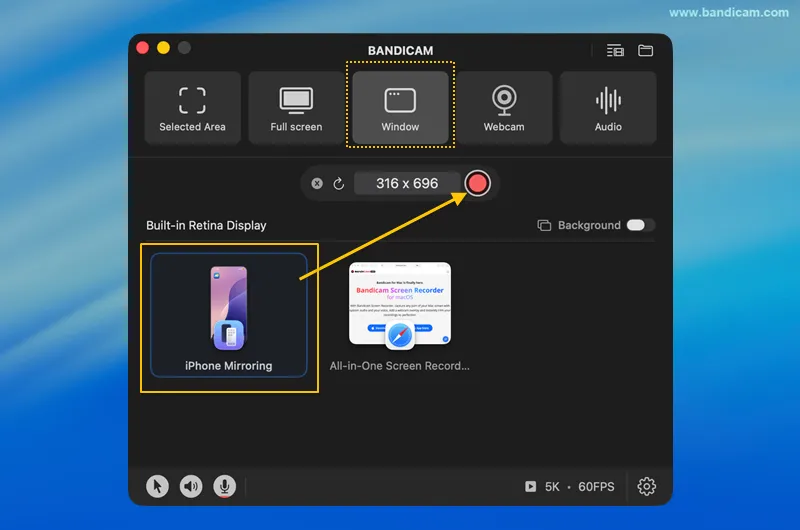Toggle the Background switch
Image resolution: width=800 pixels, height=530 pixels.
pyautogui.click(x=640, y=225)
